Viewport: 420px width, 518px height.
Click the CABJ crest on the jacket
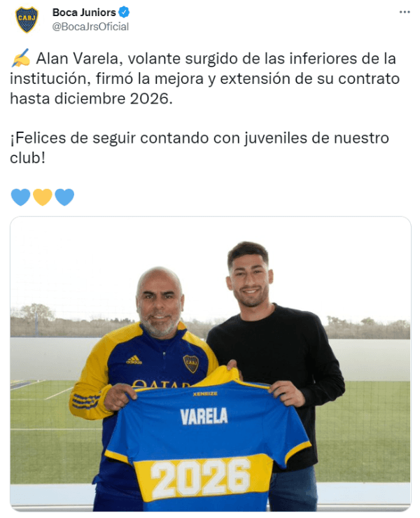pos(190,364)
